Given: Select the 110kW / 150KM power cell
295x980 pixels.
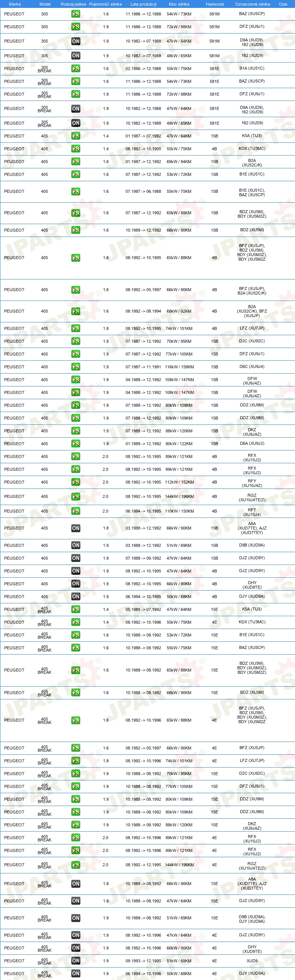Looking at the screenshot, I should pyautogui.click(x=179, y=511).
